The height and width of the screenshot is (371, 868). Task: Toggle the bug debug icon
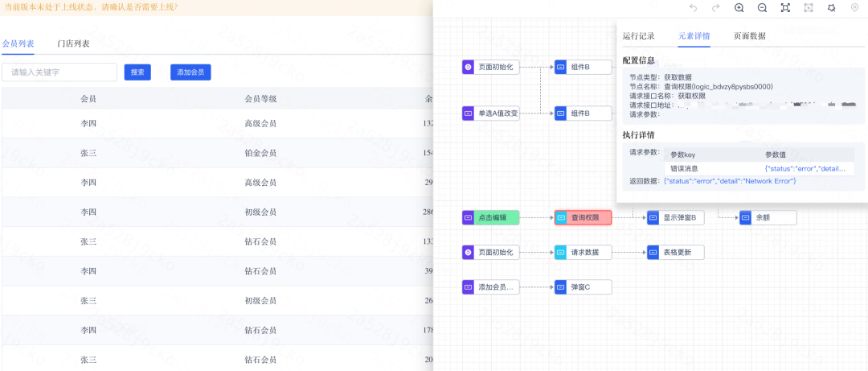[831, 8]
